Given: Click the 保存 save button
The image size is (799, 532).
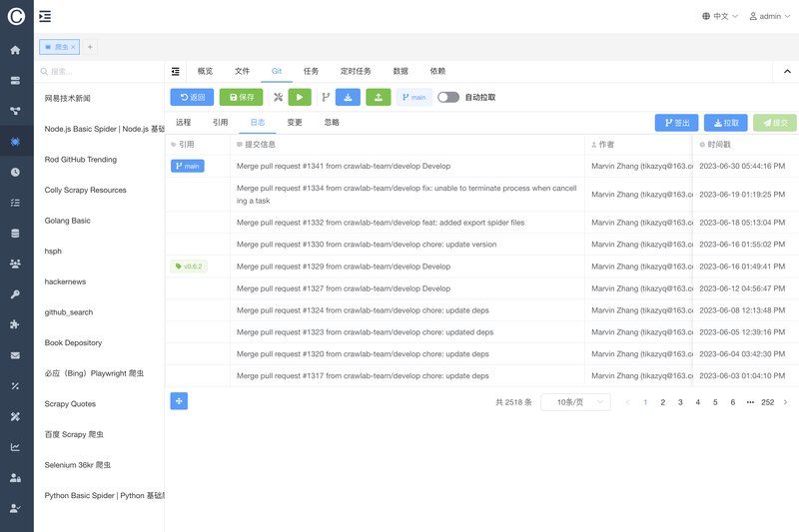Looking at the screenshot, I should click(x=241, y=97).
